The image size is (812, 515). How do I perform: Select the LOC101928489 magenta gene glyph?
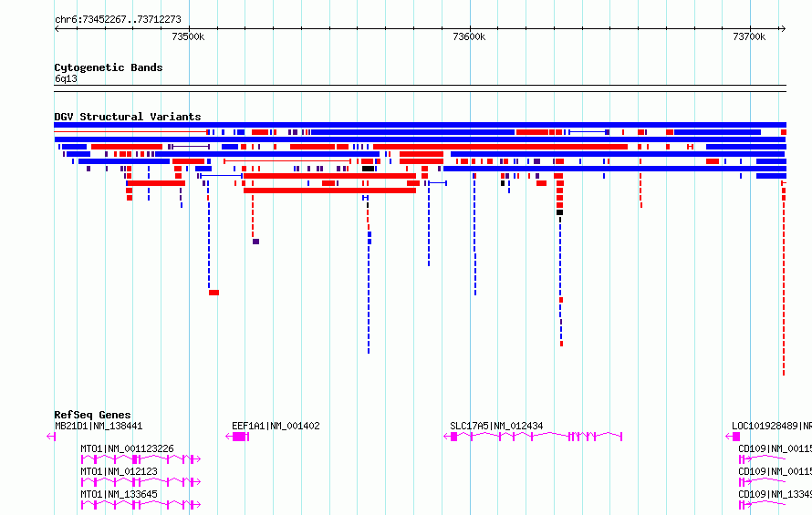tap(733, 437)
